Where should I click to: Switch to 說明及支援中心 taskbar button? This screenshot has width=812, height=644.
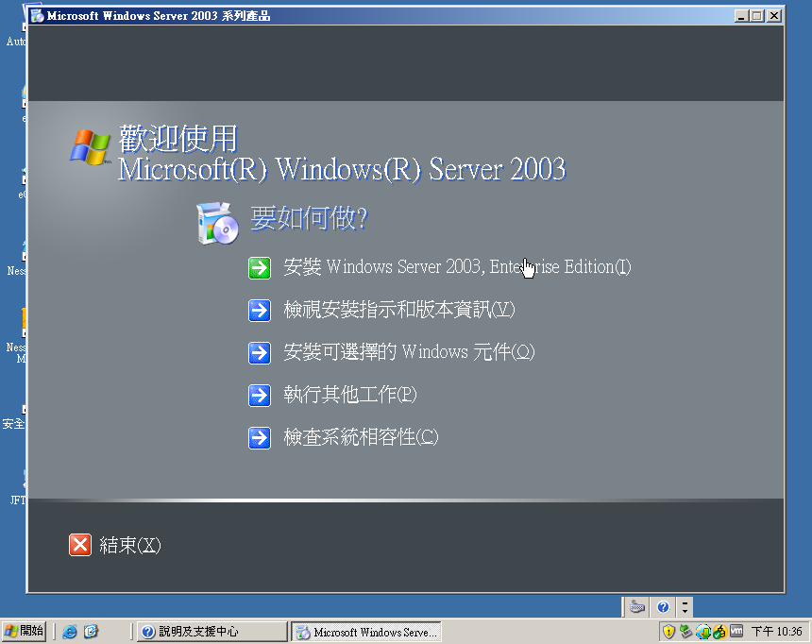[211, 632]
